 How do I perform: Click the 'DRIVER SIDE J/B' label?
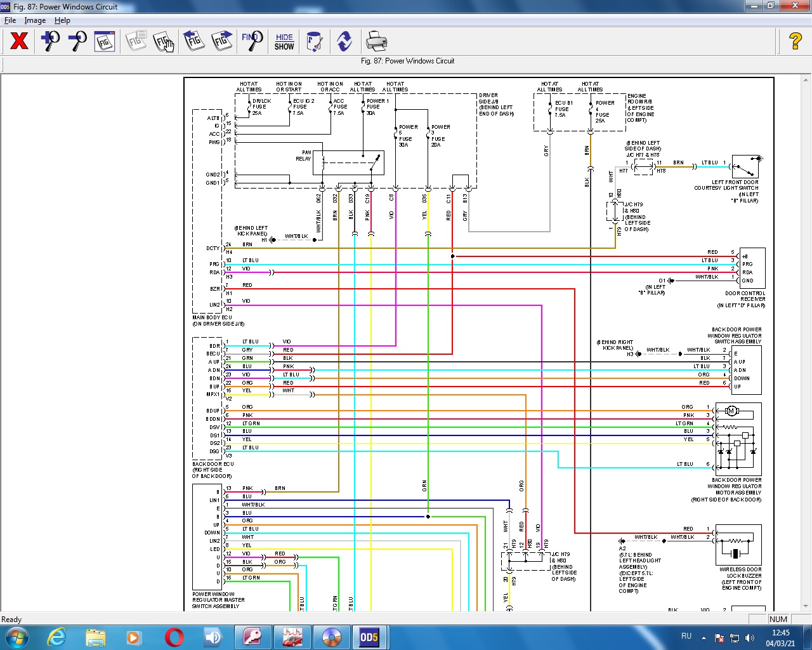coord(488,98)
